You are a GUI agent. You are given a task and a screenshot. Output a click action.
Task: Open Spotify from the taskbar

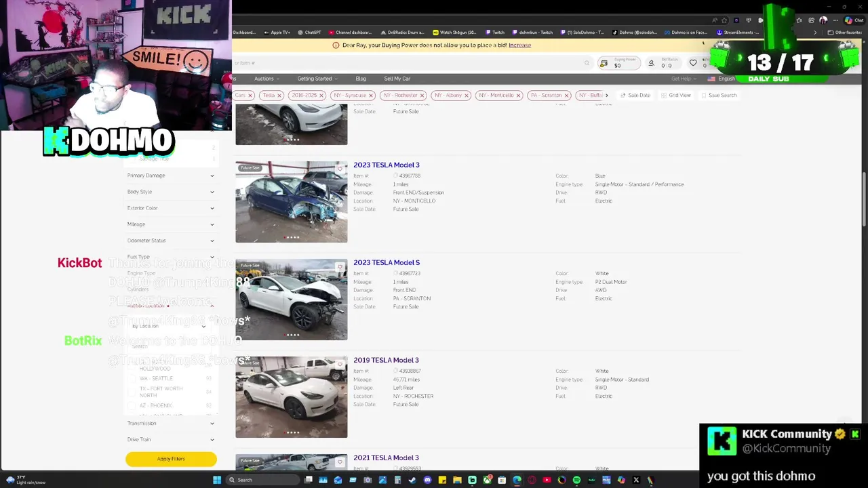click(x=576, y=480)
